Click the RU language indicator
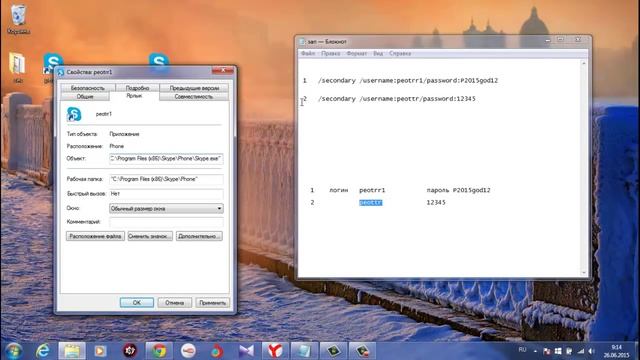 [522, 350]
